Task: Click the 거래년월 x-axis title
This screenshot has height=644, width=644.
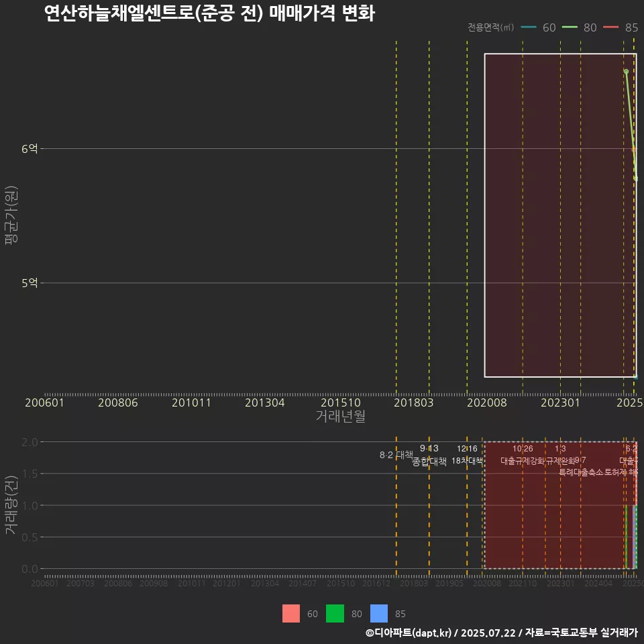Action: (x=341, y=416)
